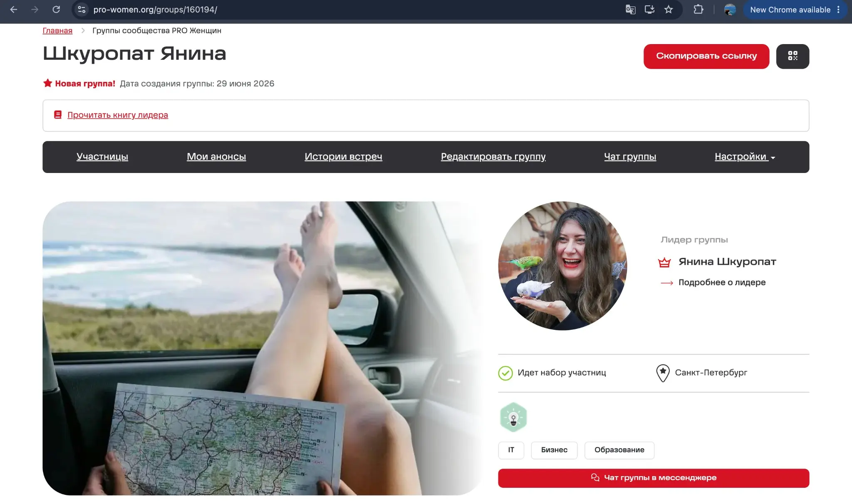Expand the Настройки dropdown

[x=745, y=157]
